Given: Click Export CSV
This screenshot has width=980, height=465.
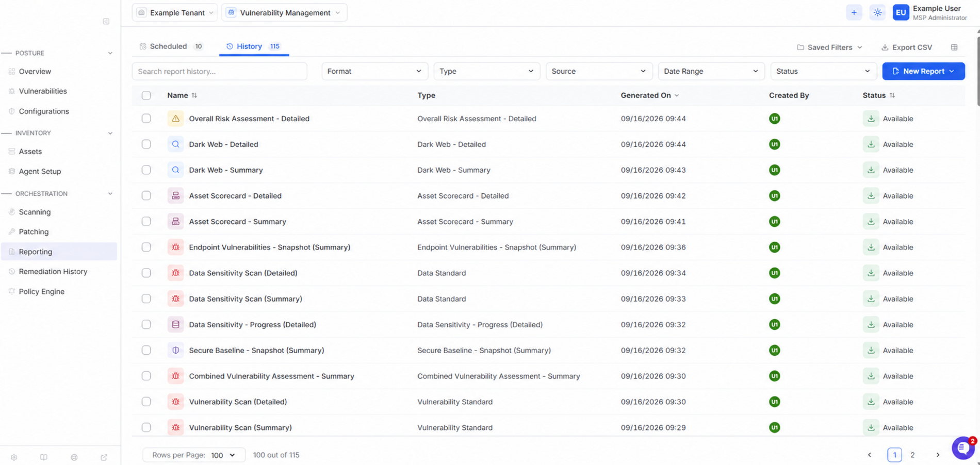Looking at the screenshot, I should (906, 47).
